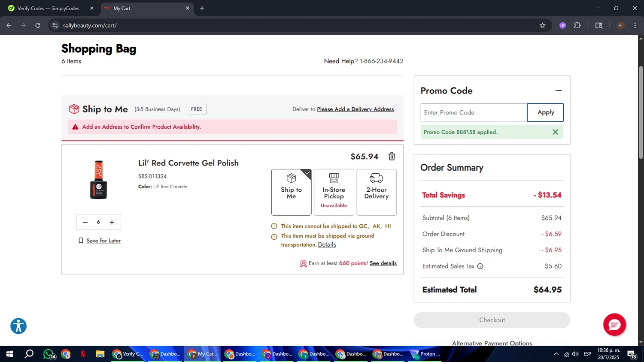This screenshot has height=362, width=644.
Task: Click the sales tax info icon
Action: point(480,266)
